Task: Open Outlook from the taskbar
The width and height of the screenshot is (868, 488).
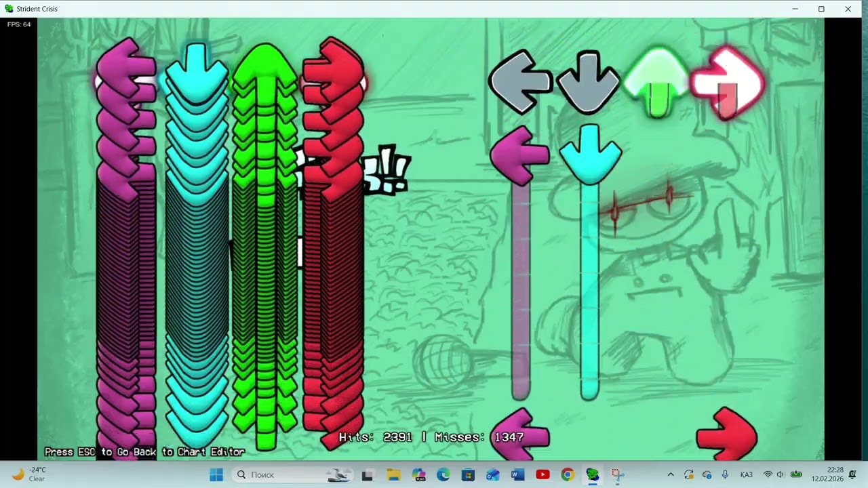Action: [493, 474]
